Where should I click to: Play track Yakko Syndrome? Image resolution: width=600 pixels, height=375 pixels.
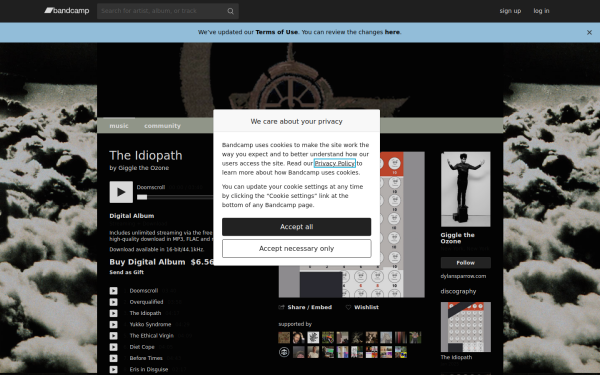[x=114, y=324]
